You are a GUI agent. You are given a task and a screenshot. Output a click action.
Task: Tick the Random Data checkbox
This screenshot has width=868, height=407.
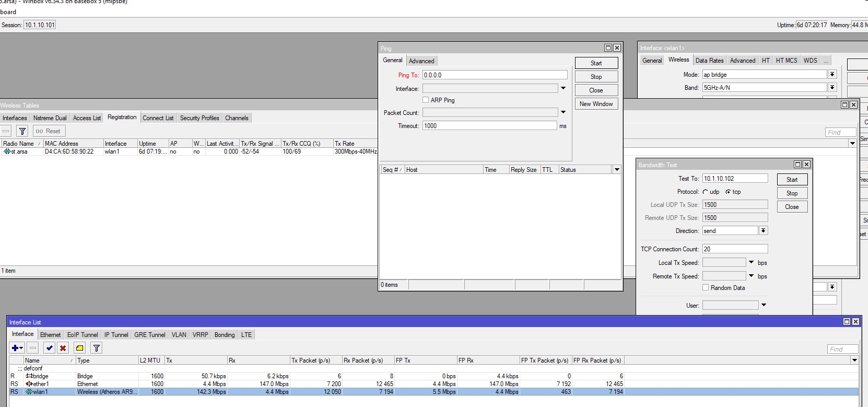pyautogui.click(x=706, y=288)
